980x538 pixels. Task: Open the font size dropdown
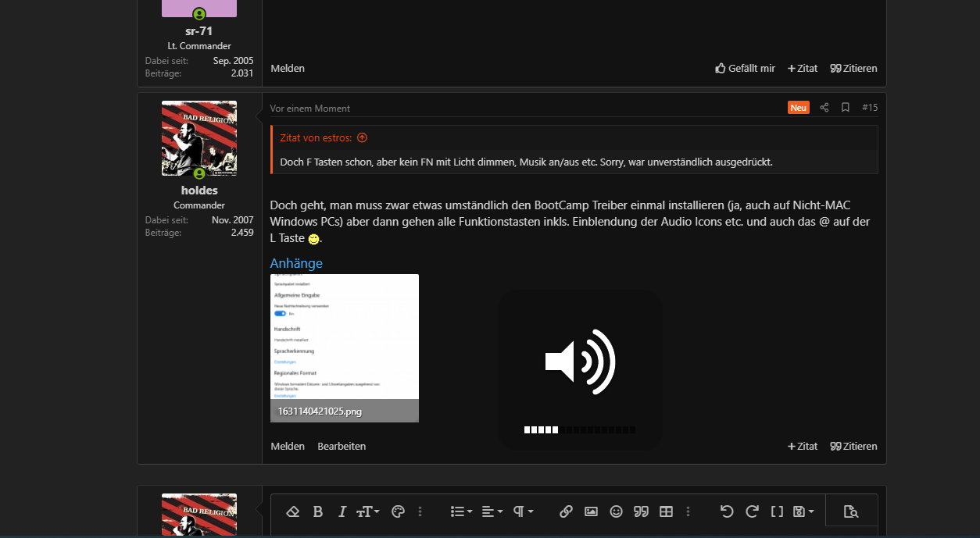click(368, 511)
